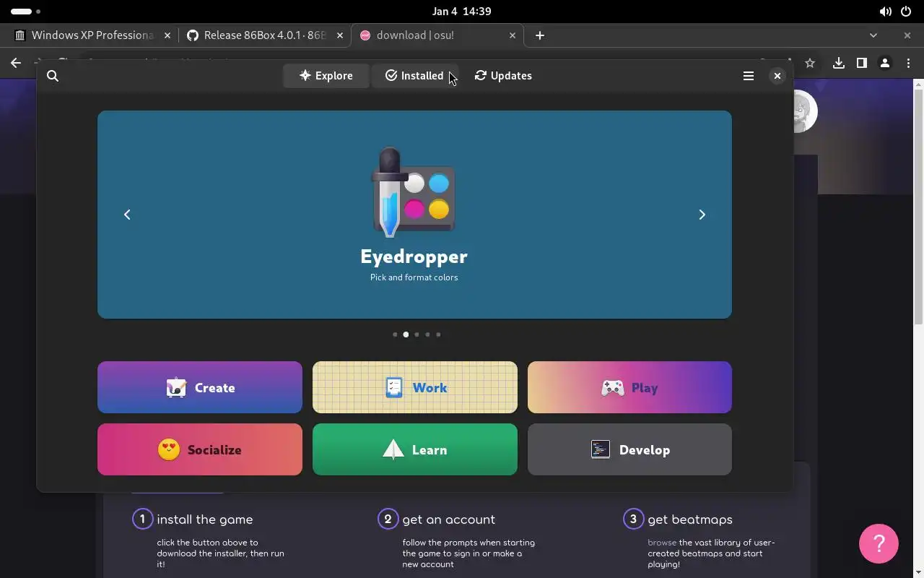Click the osu! user avatar
This screenshot has height=578, width=924.
click(x=805, y=111)
